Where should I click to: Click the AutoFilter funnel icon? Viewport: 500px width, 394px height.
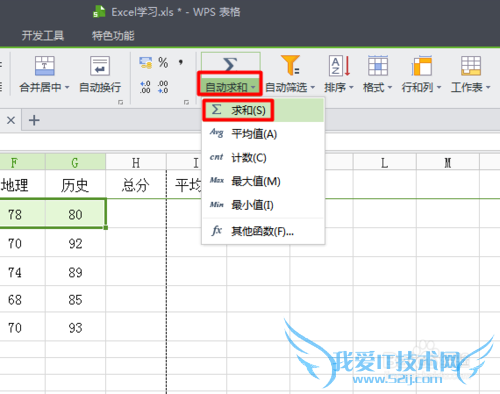click(290, 65)
